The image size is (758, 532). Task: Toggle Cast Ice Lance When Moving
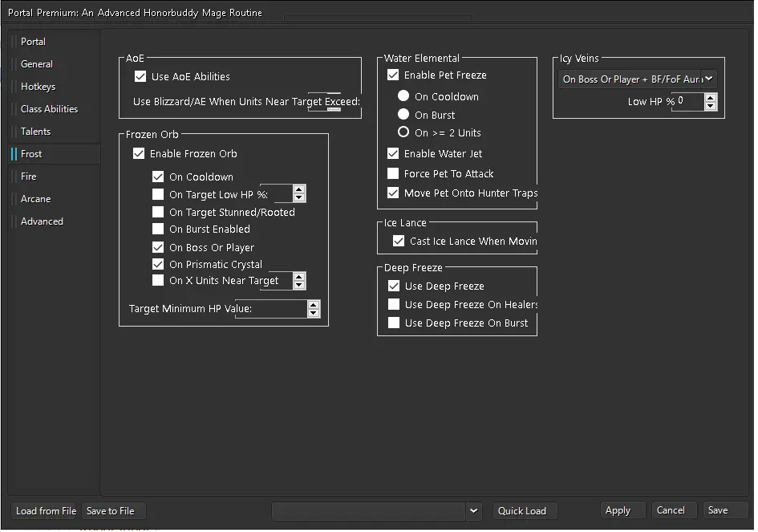click(x=399, y=242)
